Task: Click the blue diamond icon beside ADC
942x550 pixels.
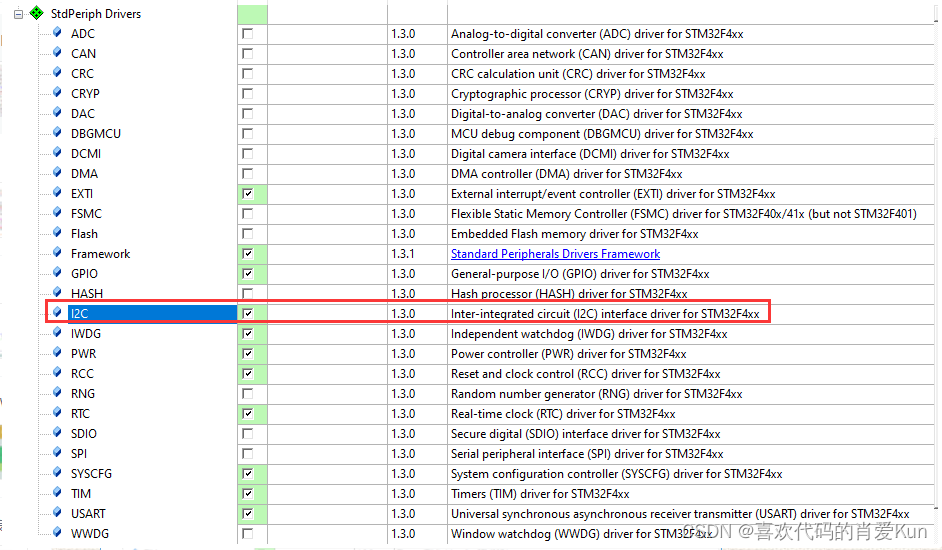Action: pyautogui.click(x=57, y=32)
